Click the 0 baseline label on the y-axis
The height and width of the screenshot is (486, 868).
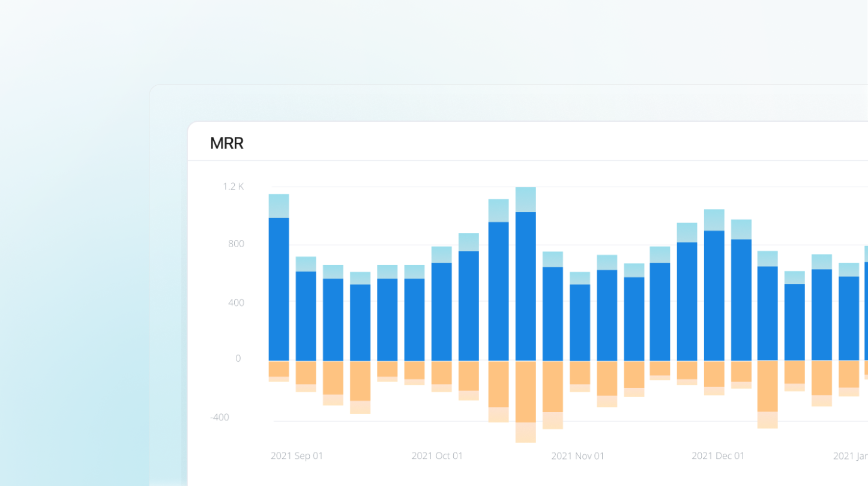(x=239, y=358)
